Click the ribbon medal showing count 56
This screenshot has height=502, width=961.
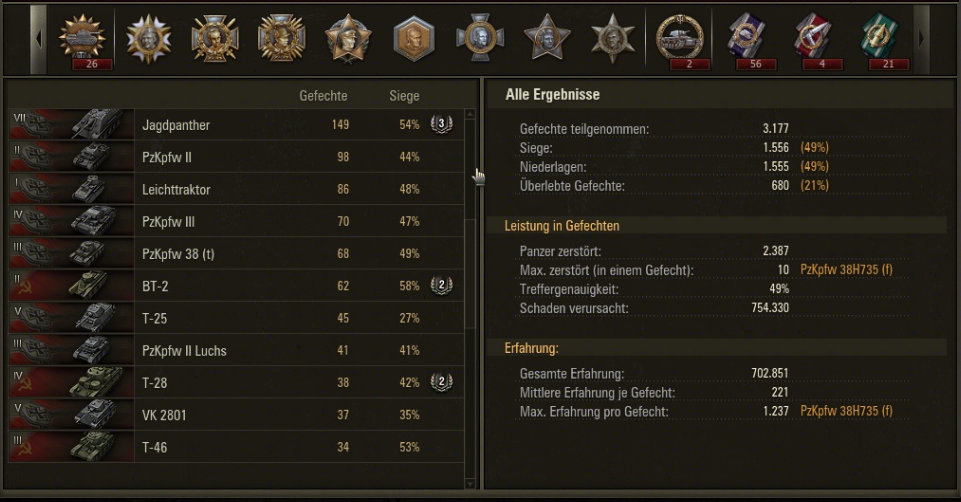748,38
